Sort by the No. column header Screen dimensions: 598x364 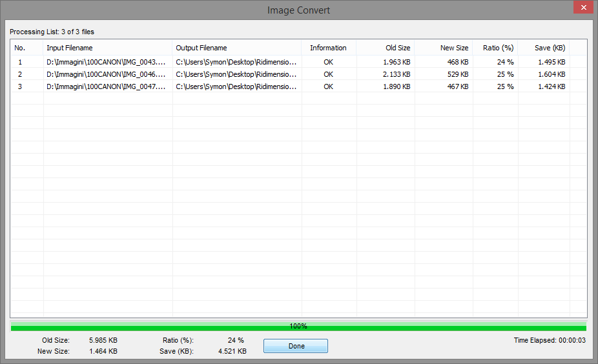click(x=26, y=48)
